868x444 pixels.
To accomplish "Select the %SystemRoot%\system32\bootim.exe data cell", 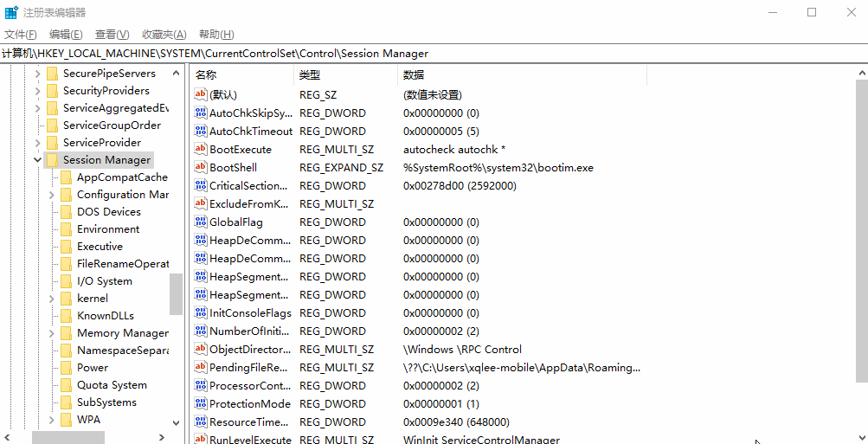I will tap(498, 168).
